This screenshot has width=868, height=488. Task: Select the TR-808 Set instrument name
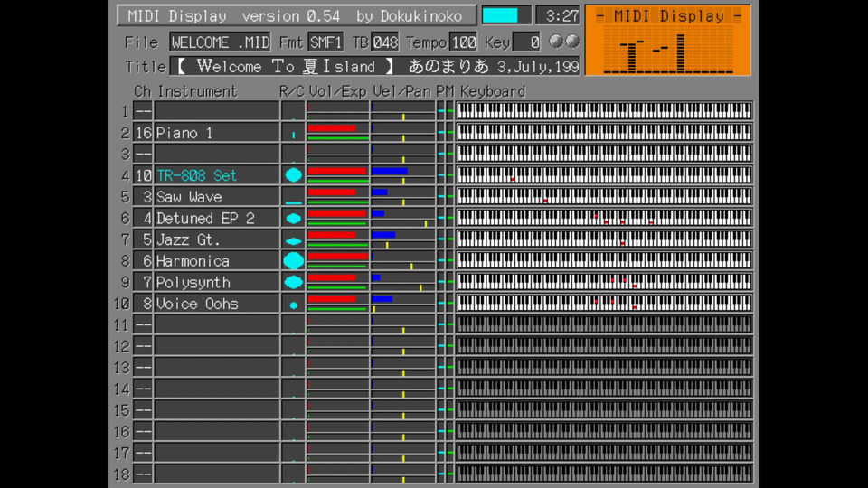tap(196, 175)
